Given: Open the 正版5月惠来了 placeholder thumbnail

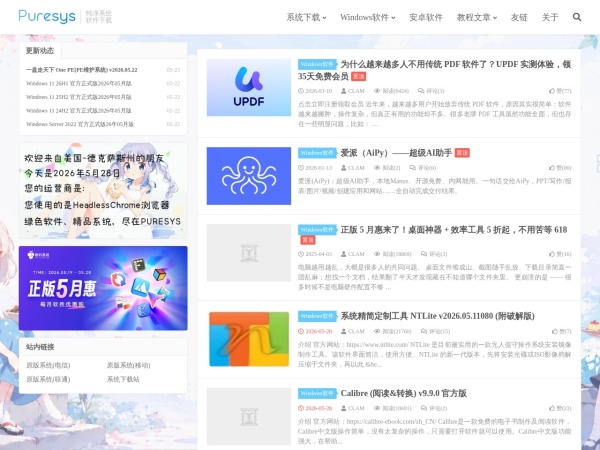Looking at the screenshot, I should click(249, 253).
